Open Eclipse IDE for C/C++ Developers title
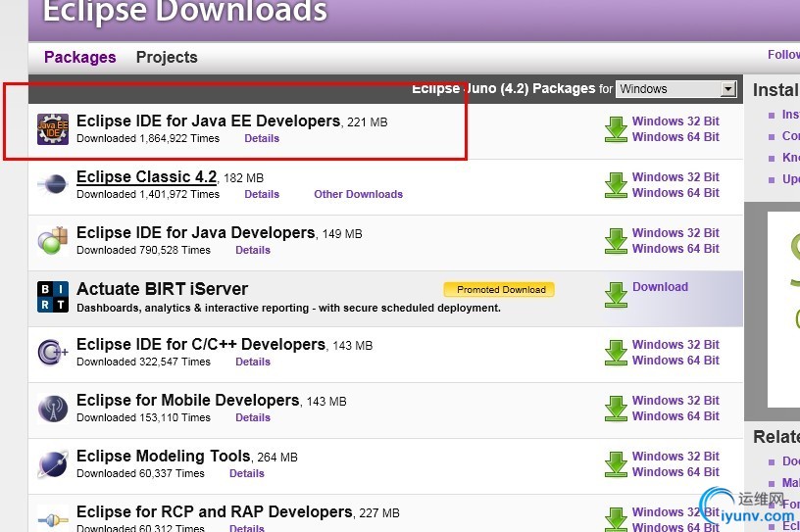 point(201,344)
